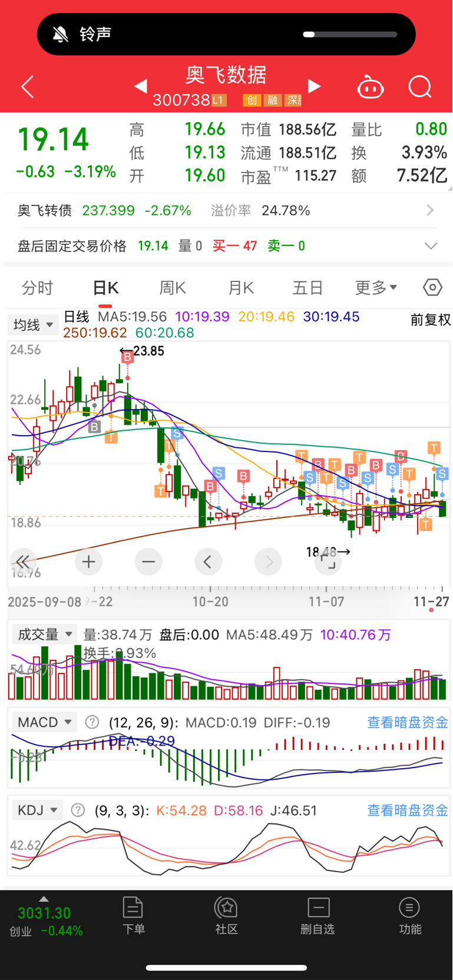Tap 250:19.62 moving average value
Image resolution: width=453 pixels, height=980 pixels.
[95, 333]
